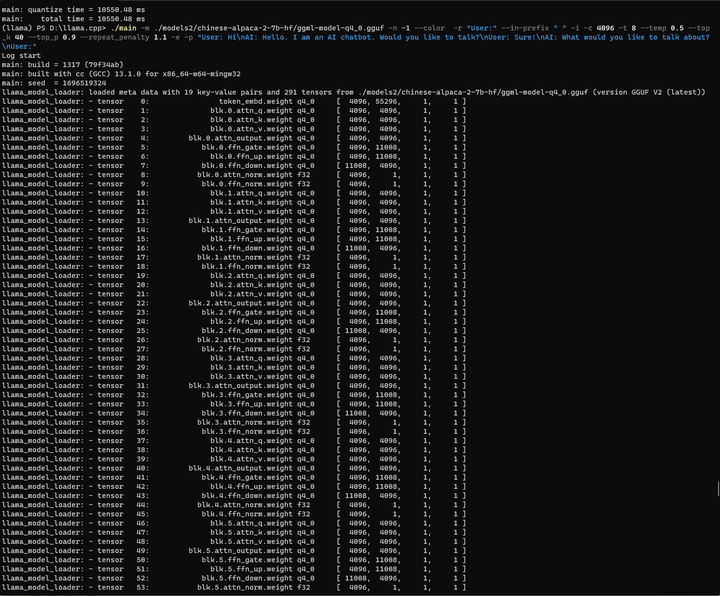
Task: Click the '(llama) PS D:\llama.cpp>' prompt
Action: (x=54, y=28)
